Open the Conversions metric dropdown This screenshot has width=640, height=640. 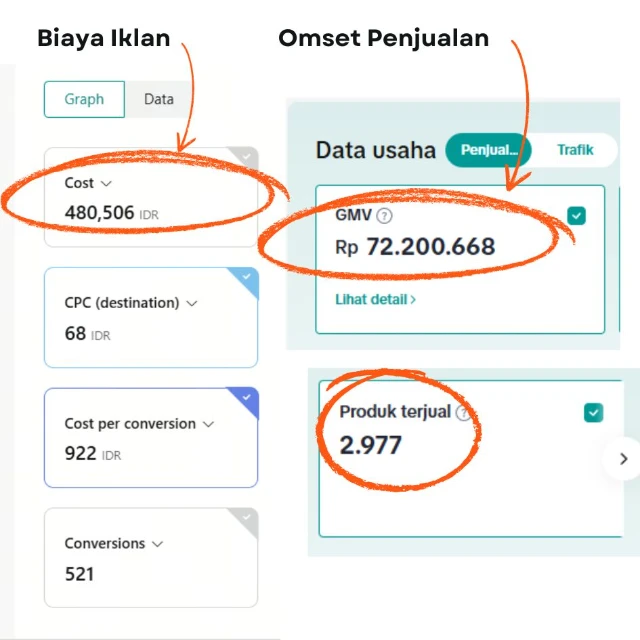click(157, 544)
